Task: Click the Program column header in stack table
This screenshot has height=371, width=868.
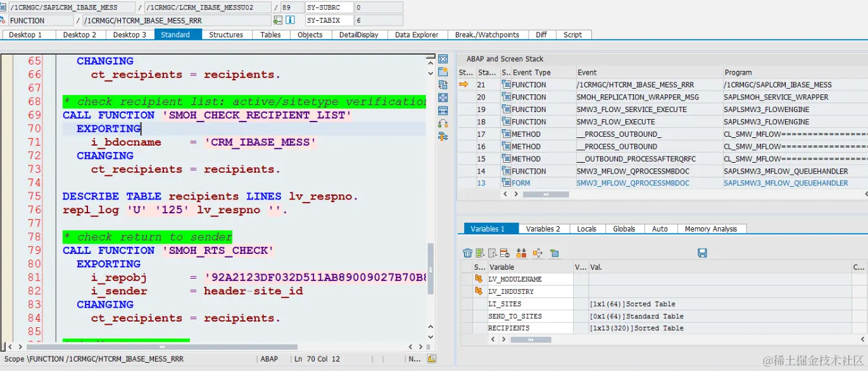Action: (x=795, y=72)
